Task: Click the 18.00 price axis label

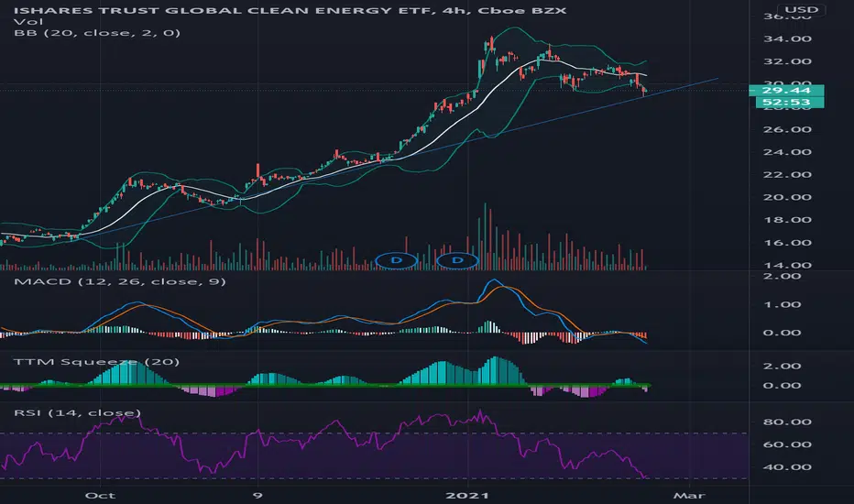Action: (787, 220)
